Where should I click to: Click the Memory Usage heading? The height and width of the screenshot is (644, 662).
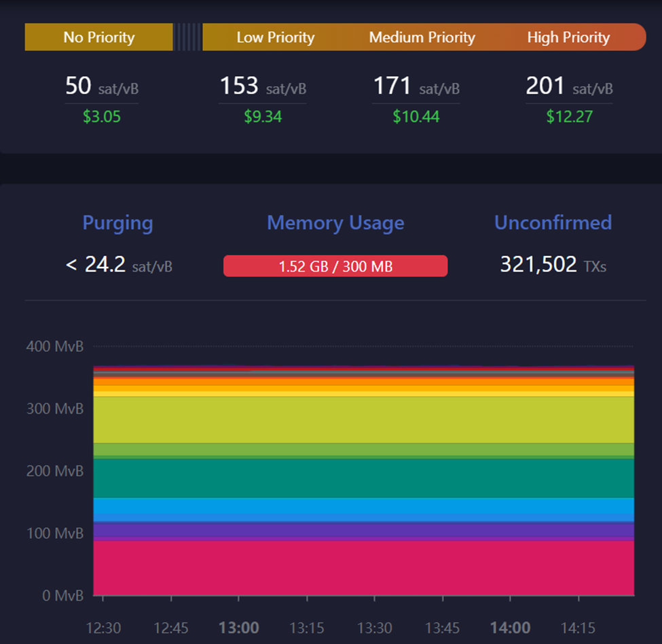[335, 223]
